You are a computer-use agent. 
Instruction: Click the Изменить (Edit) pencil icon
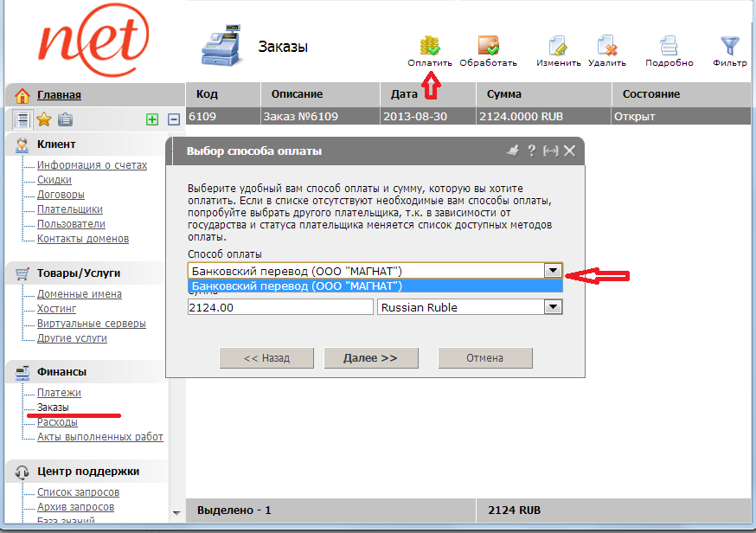[558, 47]
